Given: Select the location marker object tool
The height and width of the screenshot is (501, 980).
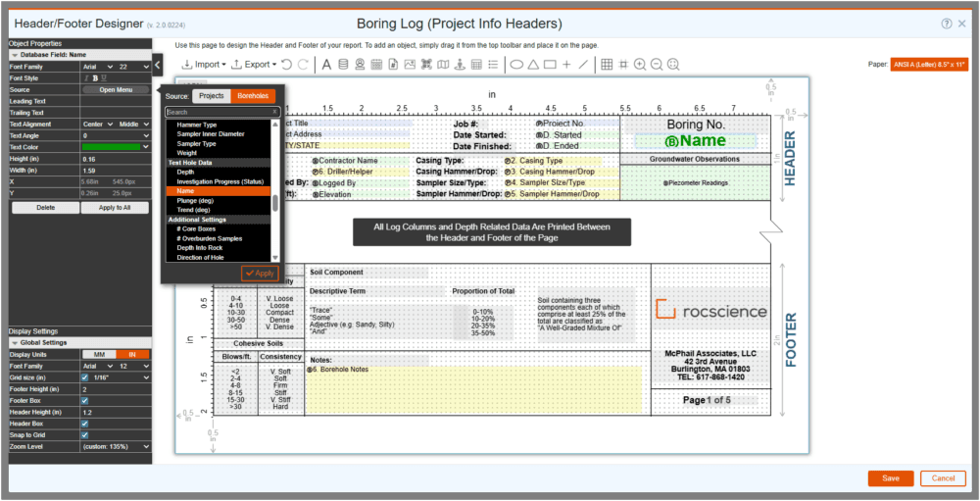Looking at the screenshot, I should click(460, 64).
